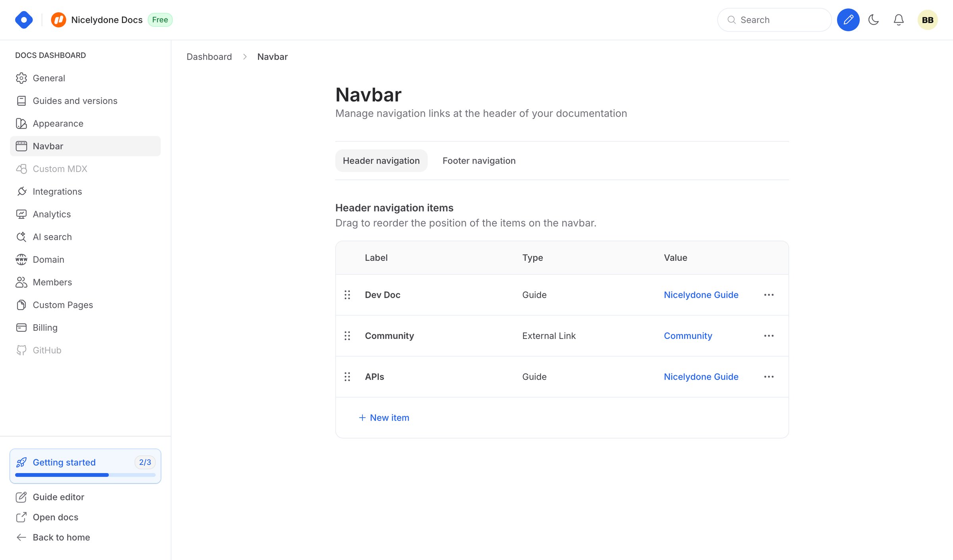Image resolution: width=953 pixels, height=560 pixels.
Task: Click the Analytics monitor icon
Action: pyautogui.click(x=21, y=214)
